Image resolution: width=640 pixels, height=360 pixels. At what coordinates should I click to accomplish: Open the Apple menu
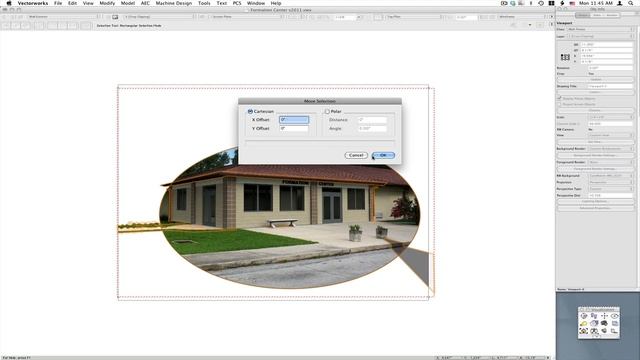click(x=9, y=3)
